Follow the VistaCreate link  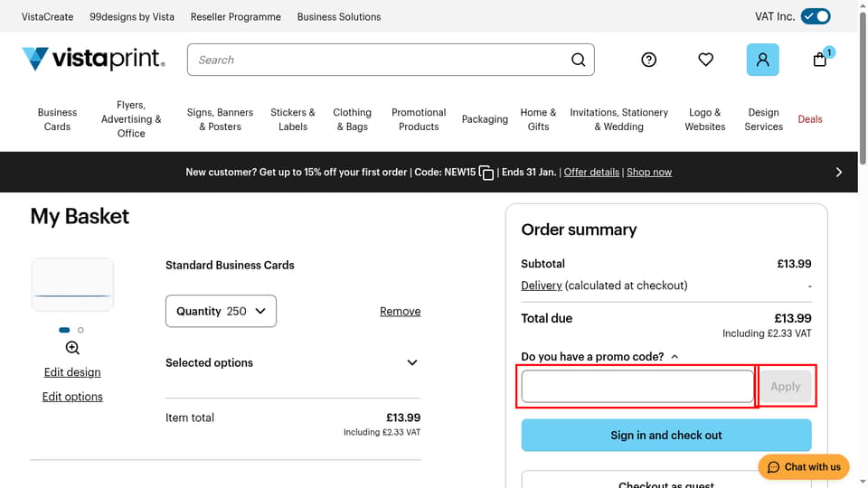coord(48,16)
